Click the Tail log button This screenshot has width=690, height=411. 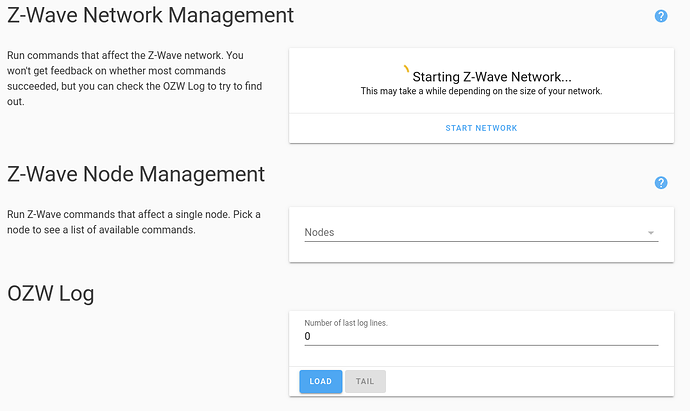365,381
